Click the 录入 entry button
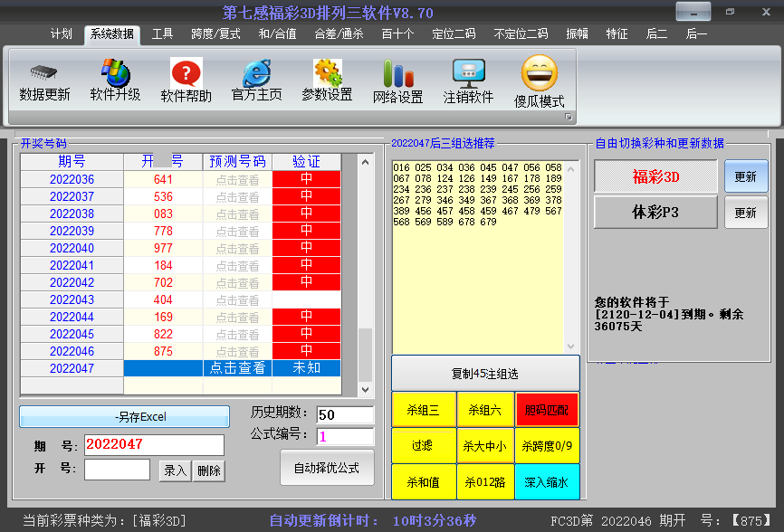This screenshot has width=784, height=532. 175,470
